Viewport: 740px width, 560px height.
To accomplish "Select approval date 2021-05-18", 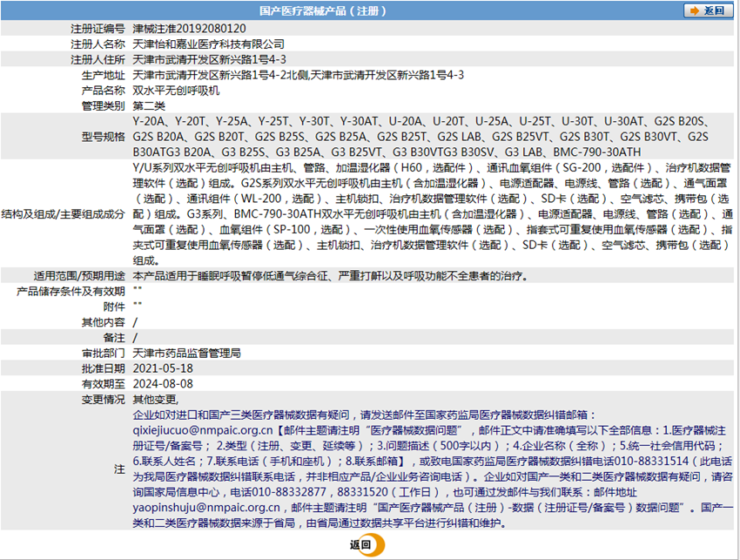I will pos(163,368).
